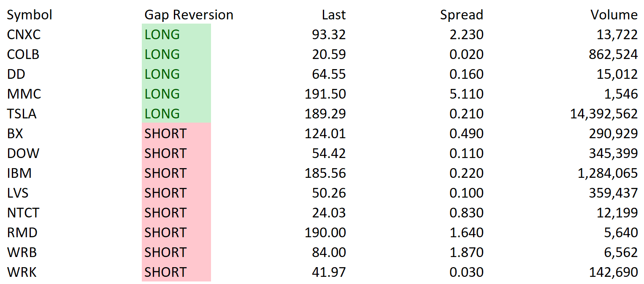Select the Volume column header

point(614,15)
